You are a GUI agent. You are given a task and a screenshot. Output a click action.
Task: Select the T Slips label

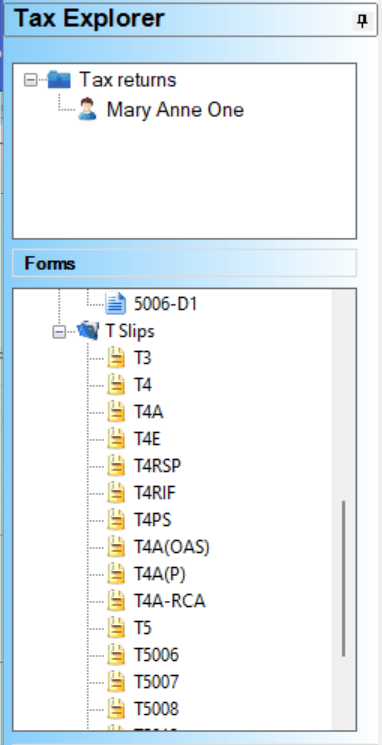point(130,331)
